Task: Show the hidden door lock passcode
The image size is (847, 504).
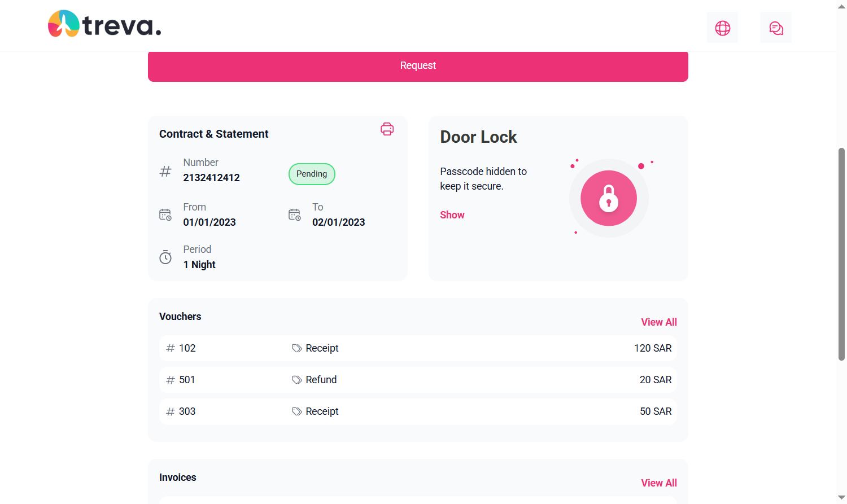Action: coord(452,215)
